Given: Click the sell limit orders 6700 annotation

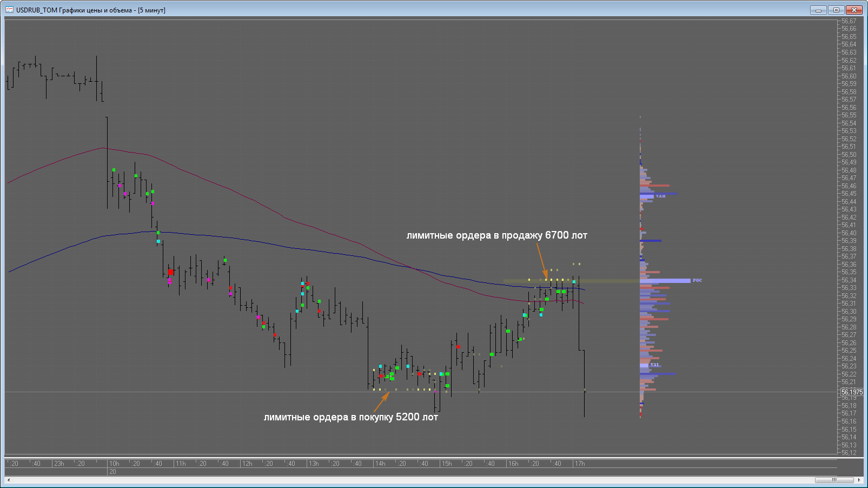Looking at the screenshot, I should (496, 235).
